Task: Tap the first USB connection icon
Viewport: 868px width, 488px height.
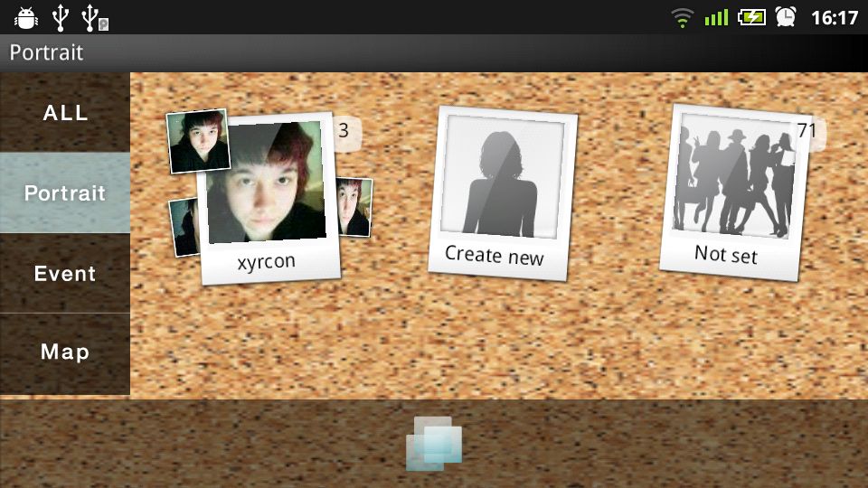Action: click(x=61, y=18)
